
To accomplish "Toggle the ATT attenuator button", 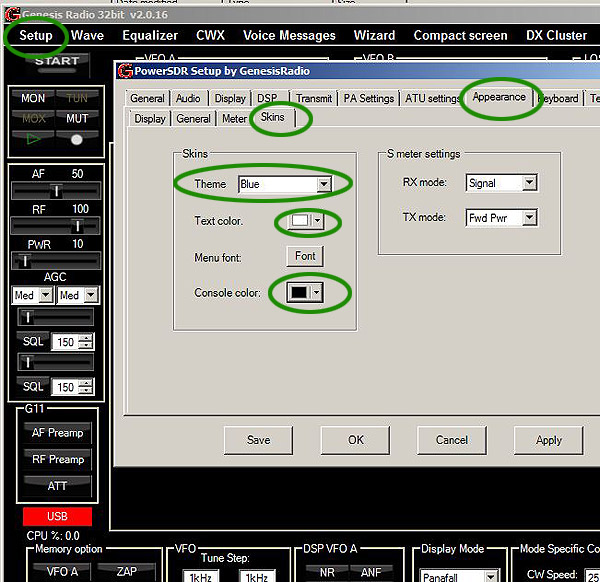I will click(57, 486).
